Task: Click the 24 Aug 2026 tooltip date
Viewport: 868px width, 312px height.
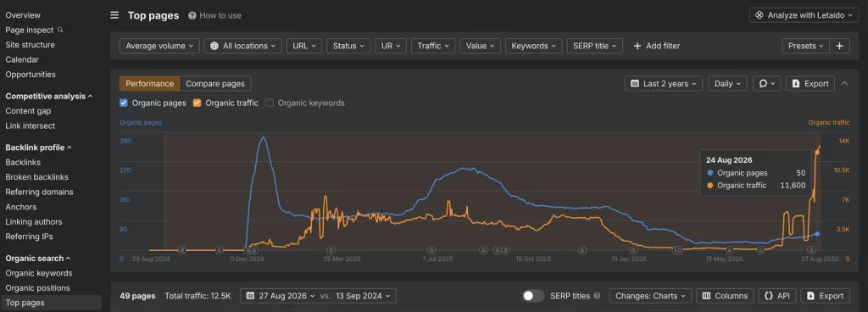Action: click(728, 160)
